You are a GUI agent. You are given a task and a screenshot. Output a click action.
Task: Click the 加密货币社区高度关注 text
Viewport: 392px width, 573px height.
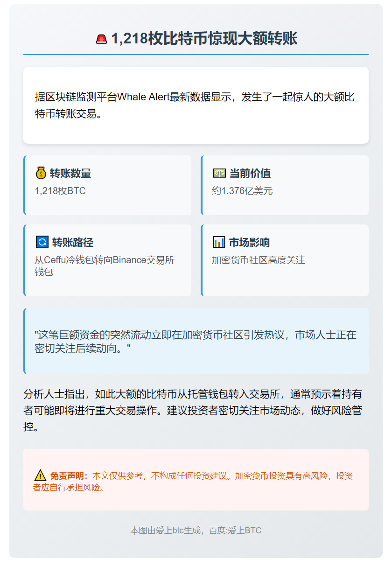point(259,260)
